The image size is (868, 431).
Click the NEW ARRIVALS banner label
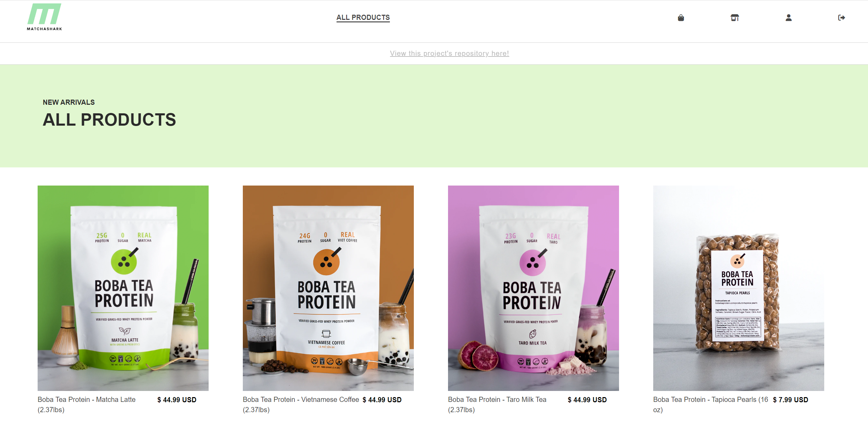point(69,102)
